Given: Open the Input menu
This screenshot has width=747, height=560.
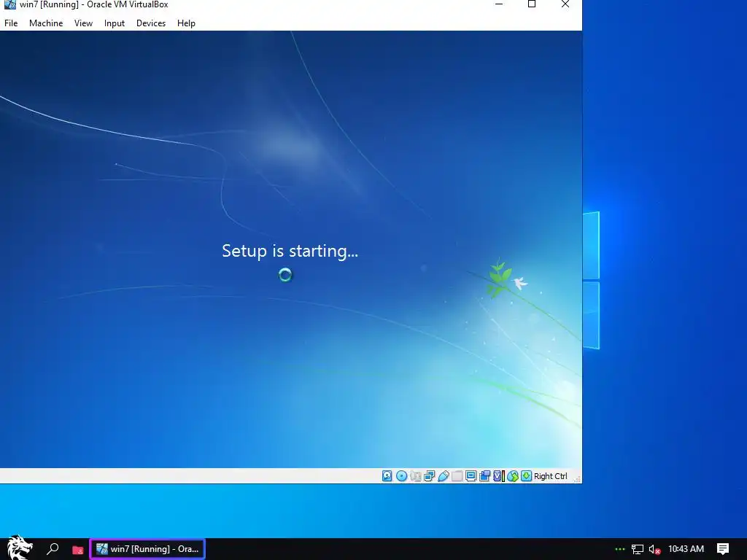Looking at the screenshot, I should click(115, 23).
